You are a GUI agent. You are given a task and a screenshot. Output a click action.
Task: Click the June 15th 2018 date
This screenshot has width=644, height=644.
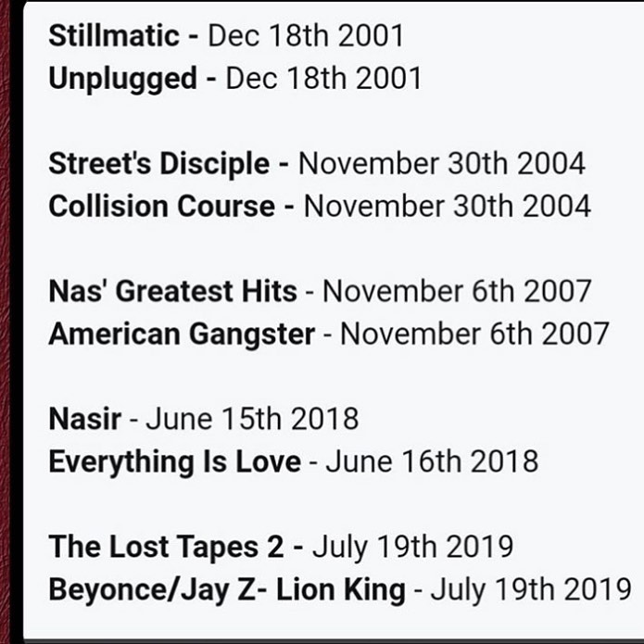(x=252, y=419)
